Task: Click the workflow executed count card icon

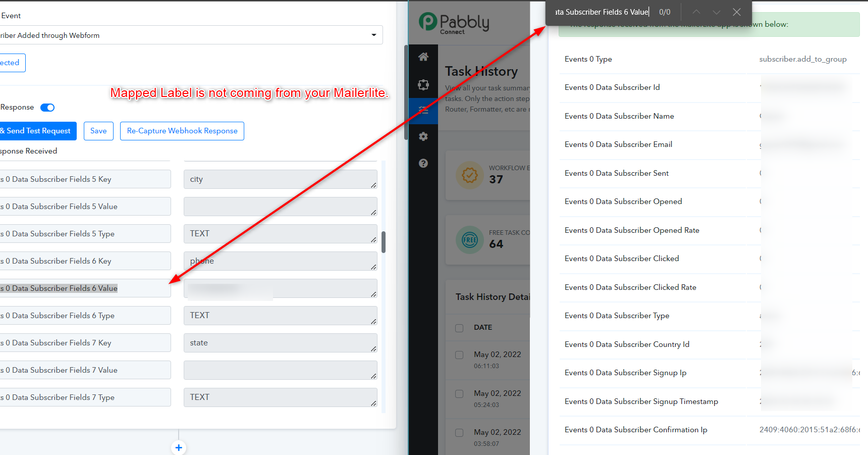Action: [x=470, y=175]
